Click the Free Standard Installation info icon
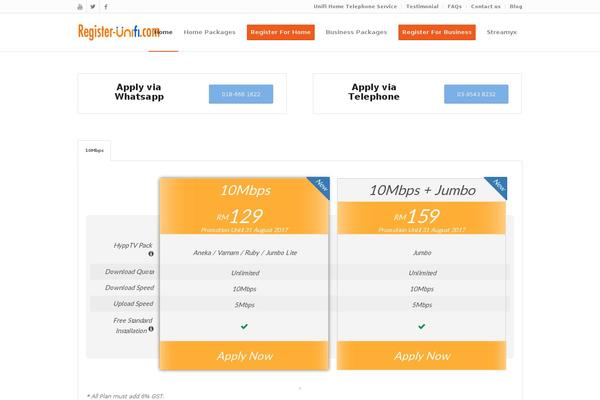Screen dimensions: 600x400 [151, 329]
